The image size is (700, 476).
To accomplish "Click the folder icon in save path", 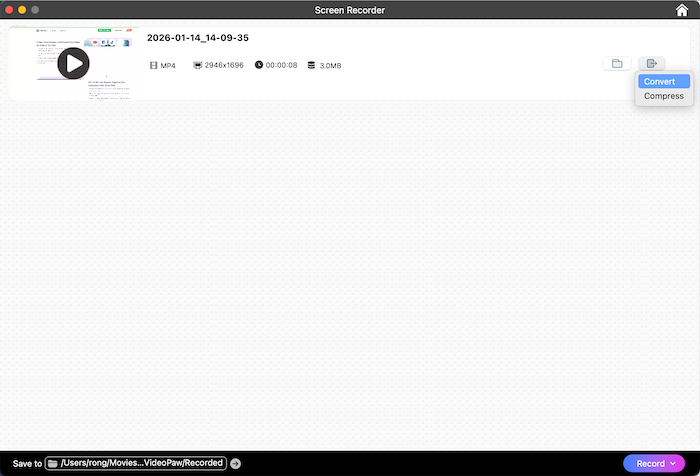I will click(53, 463).
